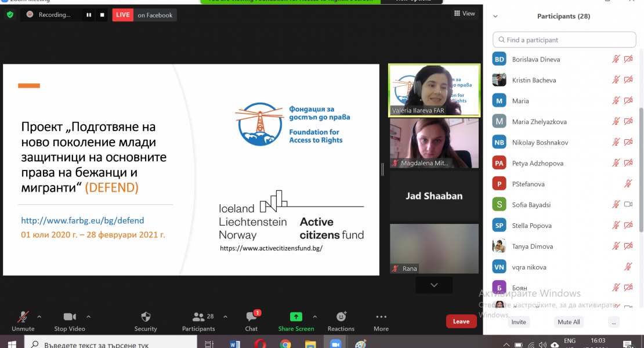Click Petya Adzhopova's muted microphone icon
Viewport: 644px width, 348px height.
click(x=616, y=163)
